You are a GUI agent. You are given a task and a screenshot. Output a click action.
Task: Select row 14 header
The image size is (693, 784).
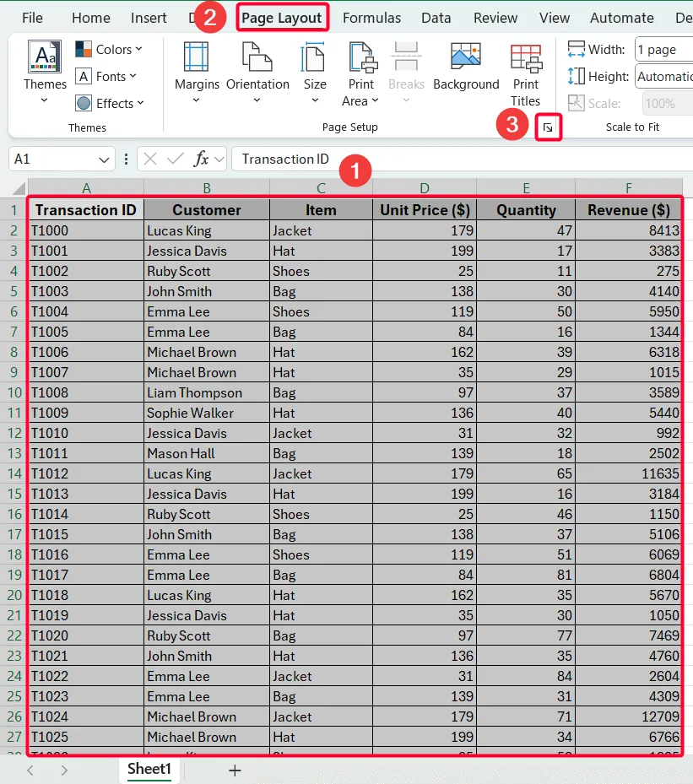click(x=14, y=473)
